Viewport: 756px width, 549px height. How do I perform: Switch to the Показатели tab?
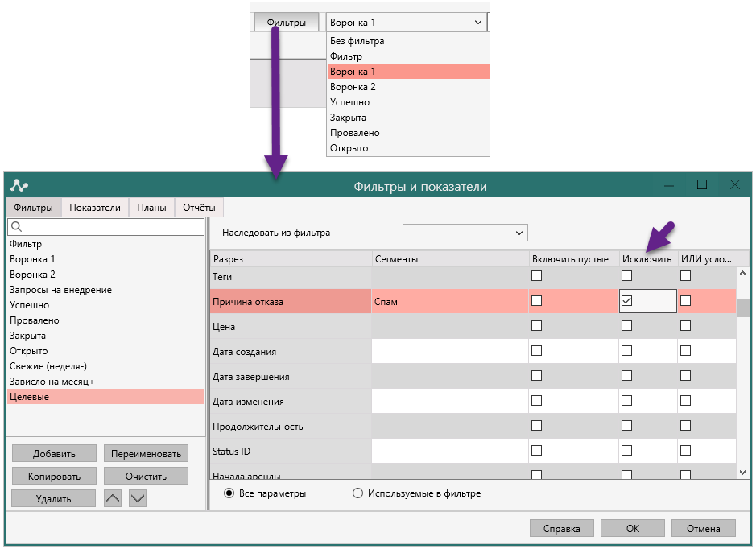click(95, 208)
